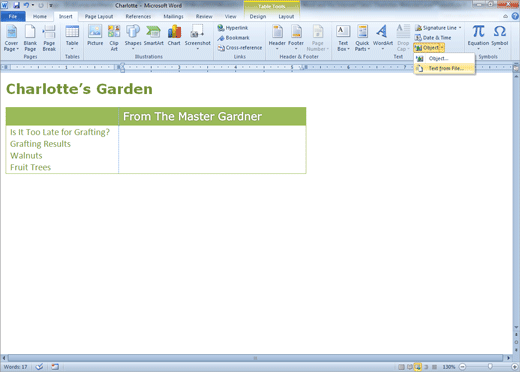Switch to the Home tab
Viewport: 520px width, 372px height.
pyautogui.click(x=40, y=16)
